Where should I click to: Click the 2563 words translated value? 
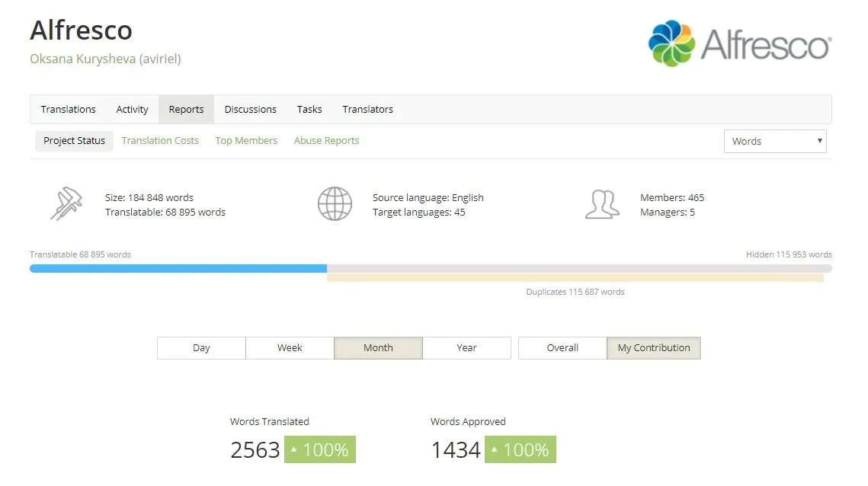[255, 450]
